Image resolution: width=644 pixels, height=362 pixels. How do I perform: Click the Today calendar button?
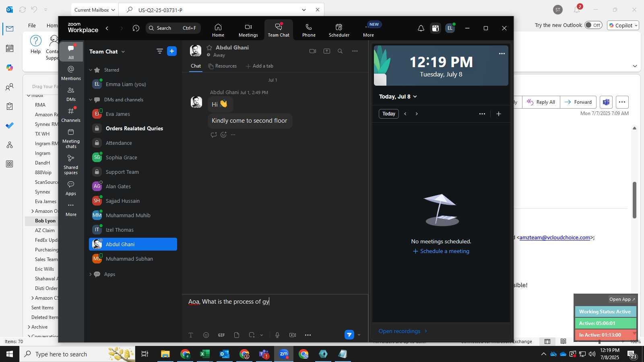(x=388, y=114)
